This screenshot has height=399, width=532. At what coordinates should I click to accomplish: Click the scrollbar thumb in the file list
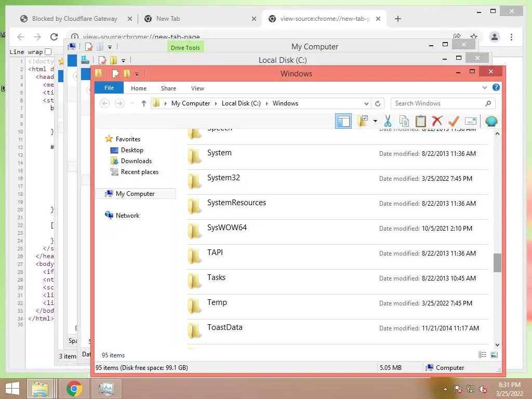[497, 262]
